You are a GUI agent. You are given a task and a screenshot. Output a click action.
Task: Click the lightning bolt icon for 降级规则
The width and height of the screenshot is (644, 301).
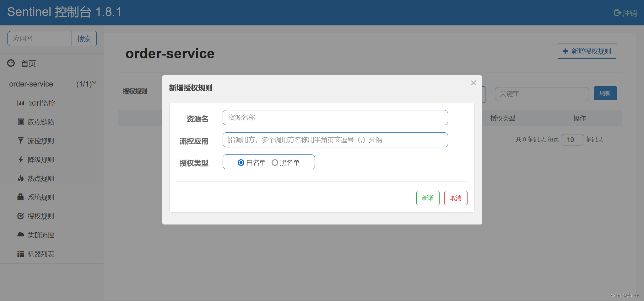click(21, 160)
